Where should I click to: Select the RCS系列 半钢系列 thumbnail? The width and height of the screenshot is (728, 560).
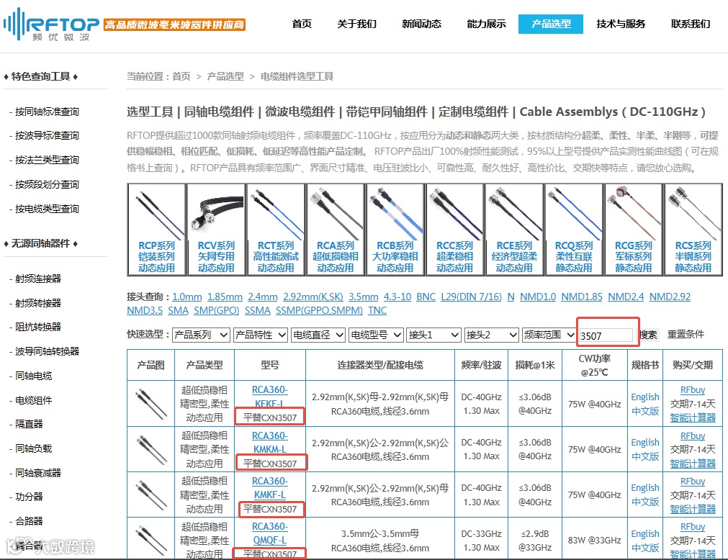(x=693, y=230)
